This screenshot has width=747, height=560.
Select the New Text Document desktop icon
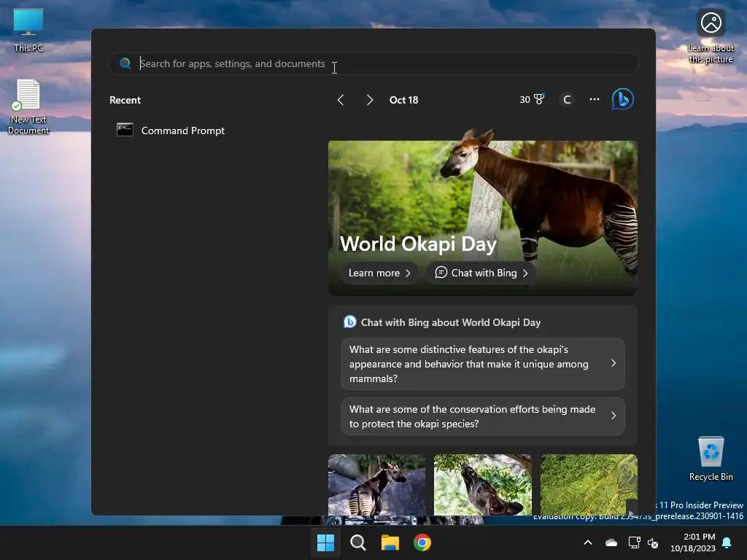point(28,107)
